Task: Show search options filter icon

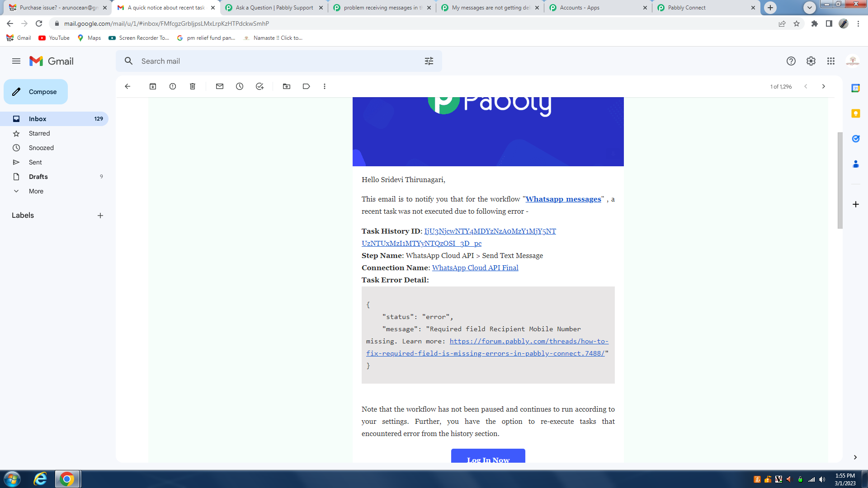Action: tap(429, 61)
